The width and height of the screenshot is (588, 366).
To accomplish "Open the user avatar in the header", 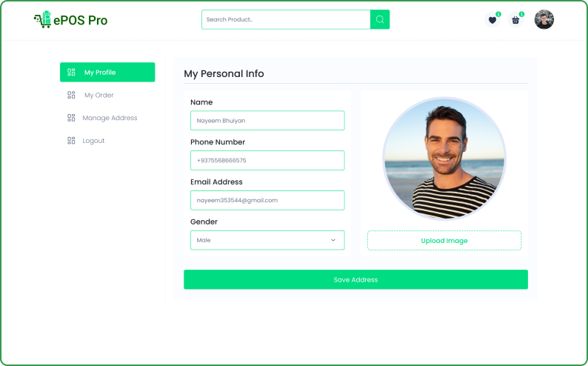I will click(544, 19).
